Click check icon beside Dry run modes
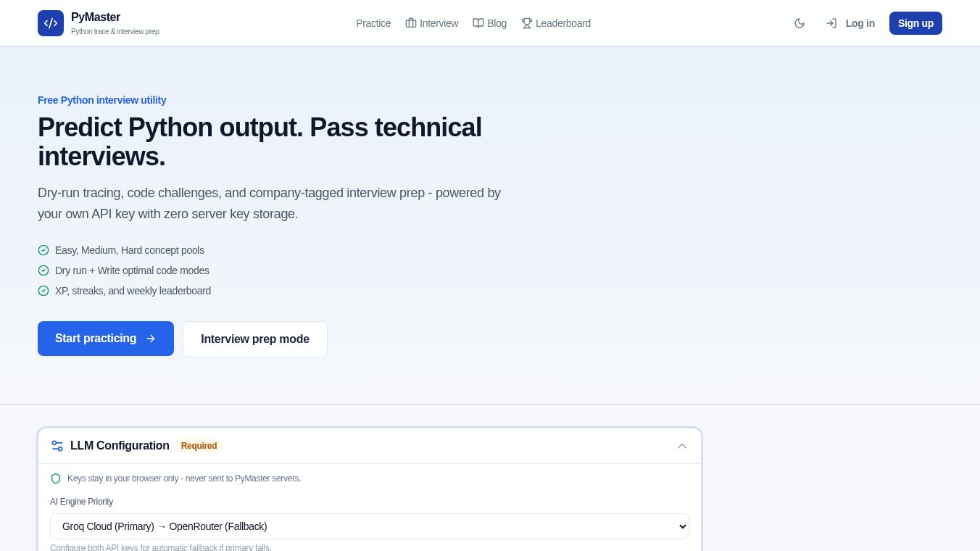Image resolution: width=980 pixels, height=551 pixels. (x=43, y=270)
